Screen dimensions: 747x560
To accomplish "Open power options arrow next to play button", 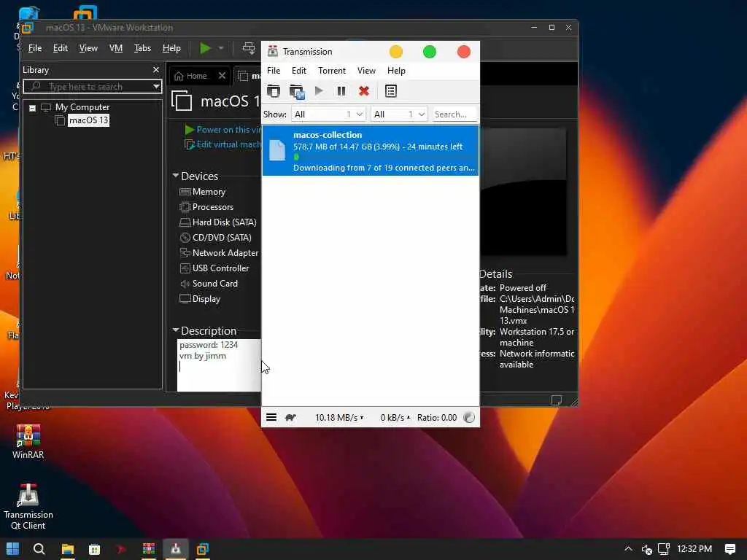I will click(x=221, y=48).
